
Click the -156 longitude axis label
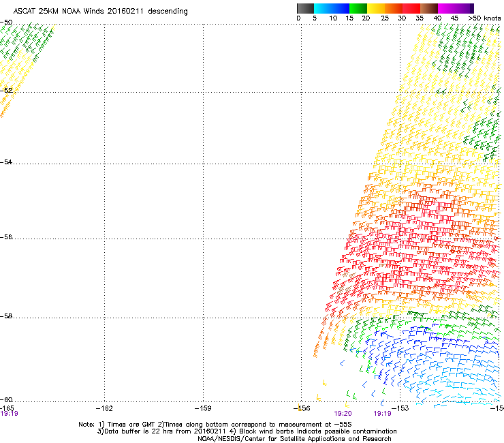tap(302, 408)
